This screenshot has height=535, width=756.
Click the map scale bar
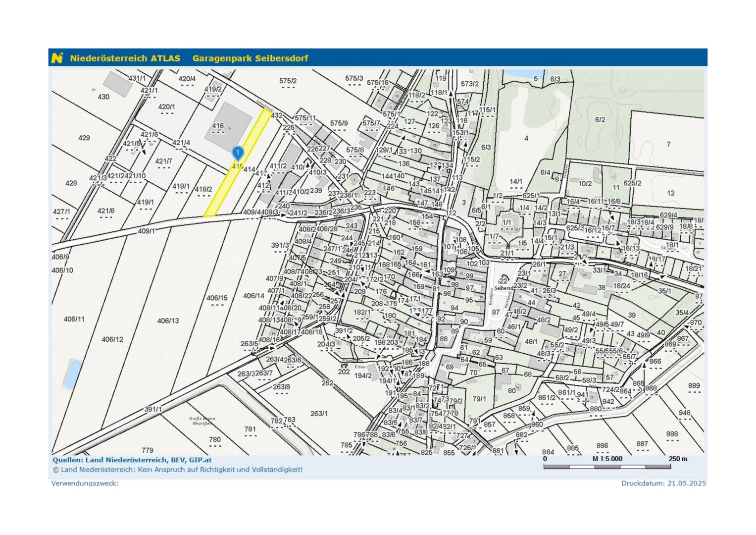coord(607,467)
